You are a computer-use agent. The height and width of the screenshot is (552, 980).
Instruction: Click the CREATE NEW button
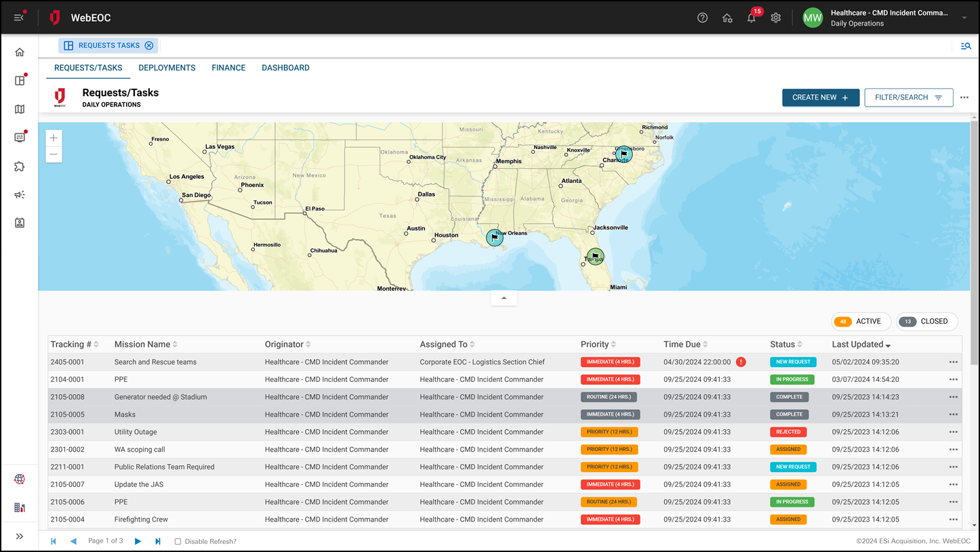[821, 98]
